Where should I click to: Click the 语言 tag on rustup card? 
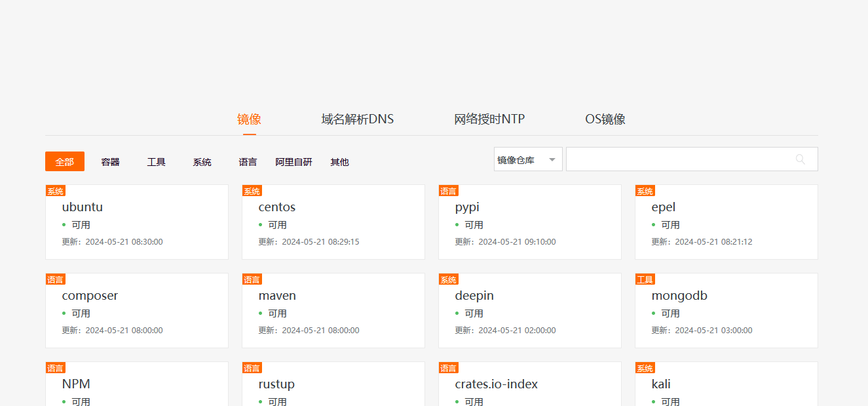tap(252, 368)
